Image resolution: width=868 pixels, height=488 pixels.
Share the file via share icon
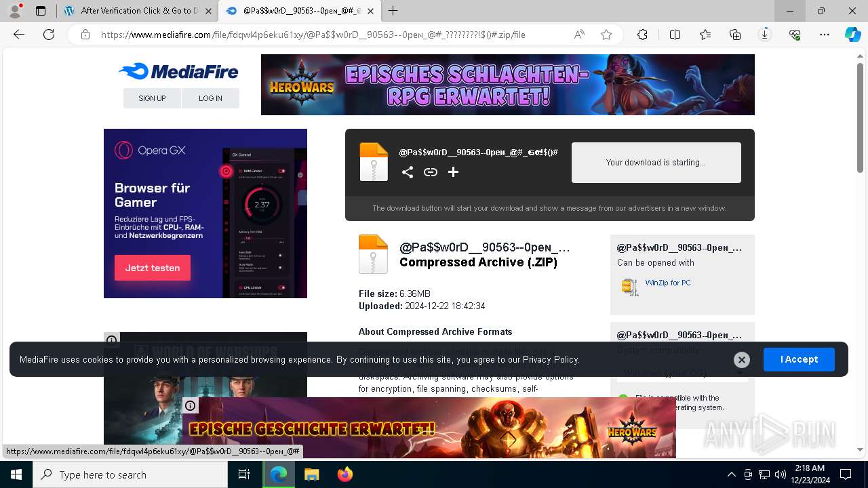point(407,172)
